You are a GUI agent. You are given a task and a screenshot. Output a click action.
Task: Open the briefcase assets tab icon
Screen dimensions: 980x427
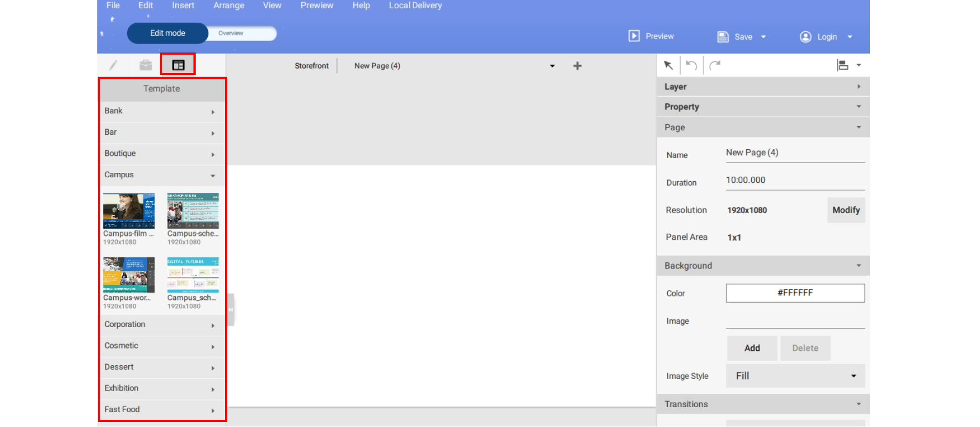point(145,65)
